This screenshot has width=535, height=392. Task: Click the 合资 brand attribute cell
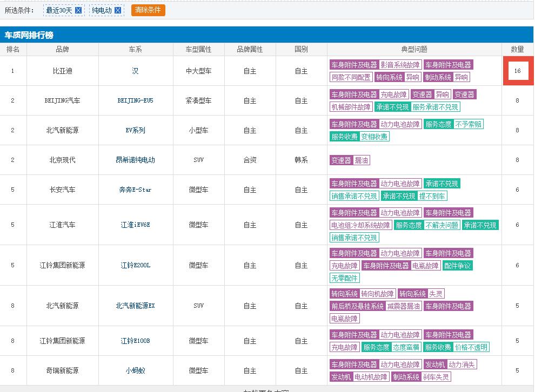coord(250,160)
